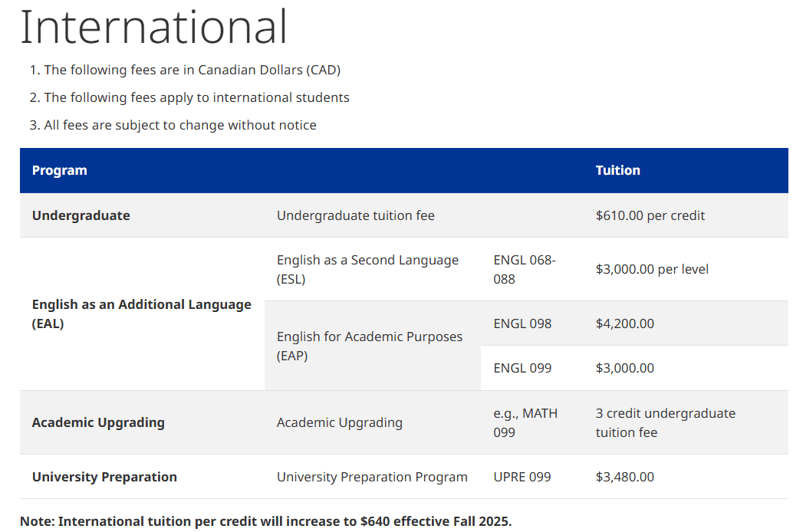793x532 pixels.
Task: Select the $610.00 per credit cell
Action: click(x=650, y=215)
